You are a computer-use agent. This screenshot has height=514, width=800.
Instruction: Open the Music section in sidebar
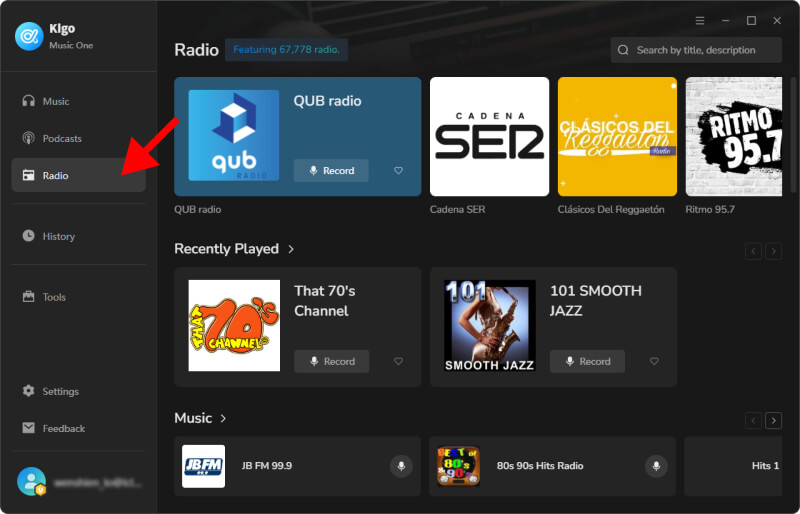point(78,101)
